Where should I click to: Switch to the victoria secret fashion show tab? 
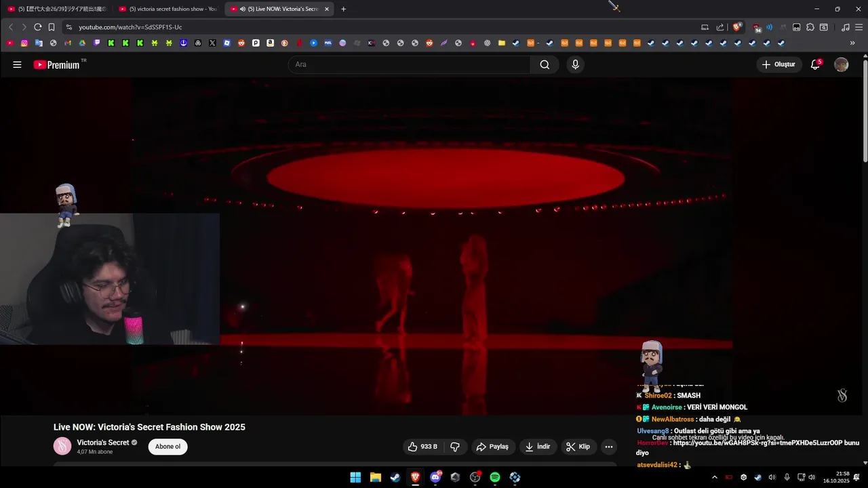coord(167,9)
